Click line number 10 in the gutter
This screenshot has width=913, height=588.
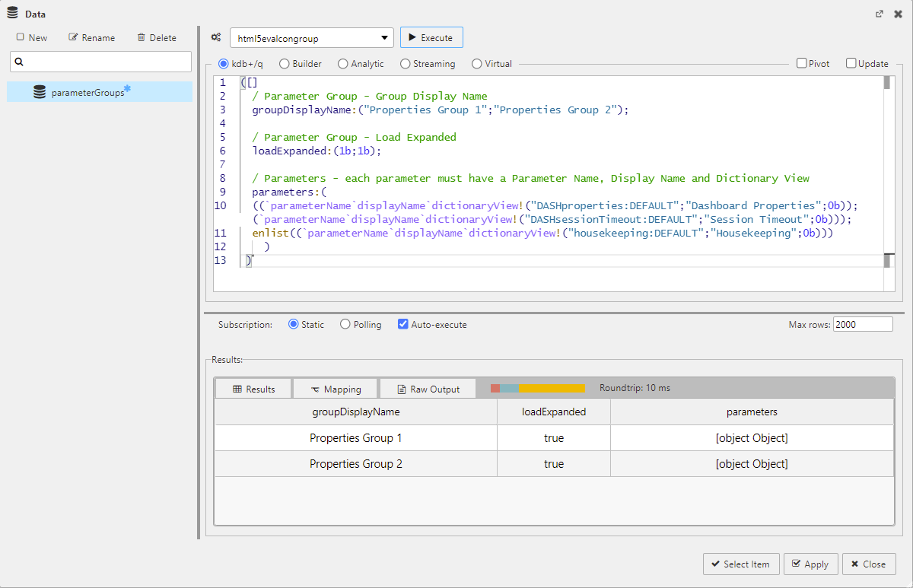pos(221,205)
